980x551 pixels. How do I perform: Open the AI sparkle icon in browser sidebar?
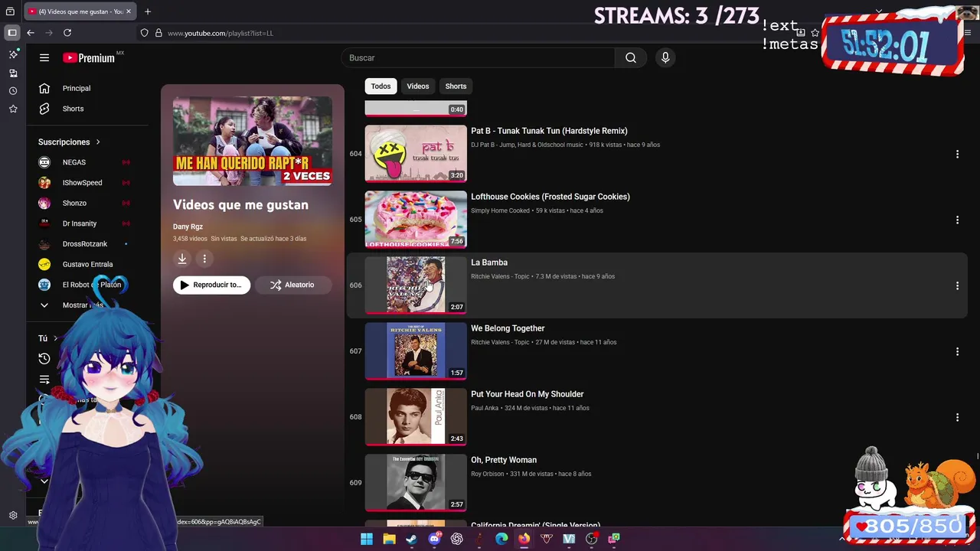(13, 54)
